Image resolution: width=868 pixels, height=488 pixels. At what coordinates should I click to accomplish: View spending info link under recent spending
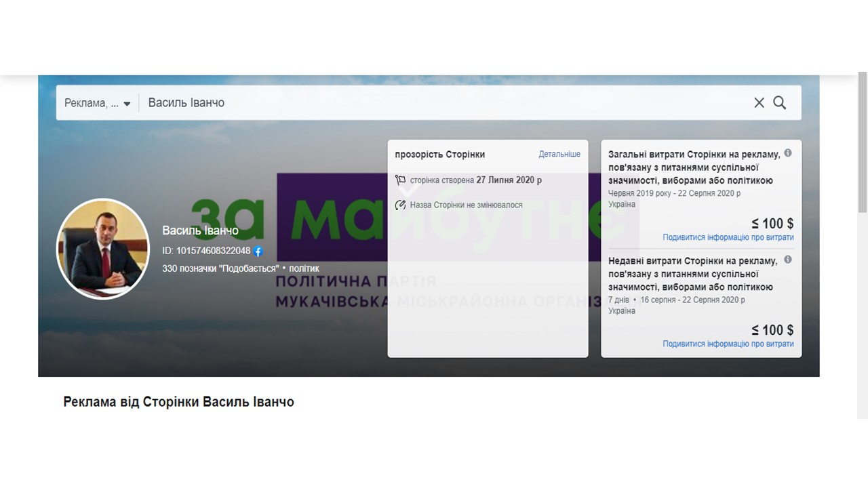tap(728, 344)
